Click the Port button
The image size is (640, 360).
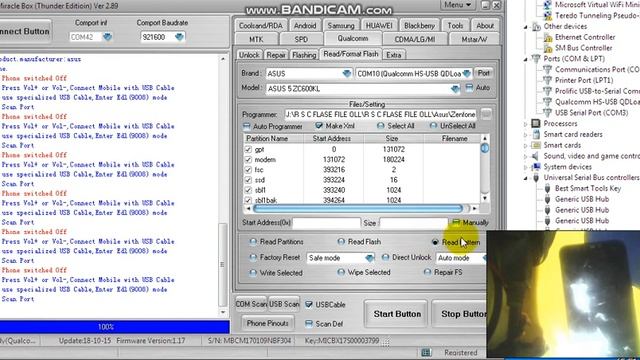[x=484, y=73]
